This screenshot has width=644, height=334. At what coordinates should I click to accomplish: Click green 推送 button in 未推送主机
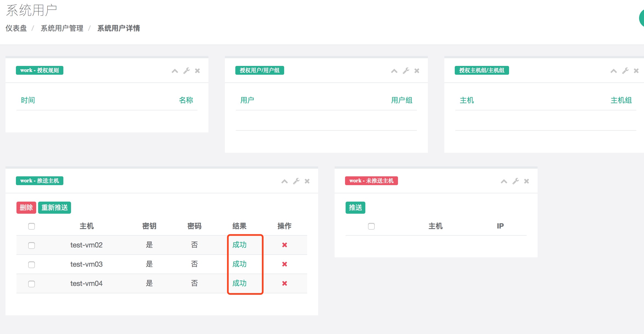click(x=355, y=208)
